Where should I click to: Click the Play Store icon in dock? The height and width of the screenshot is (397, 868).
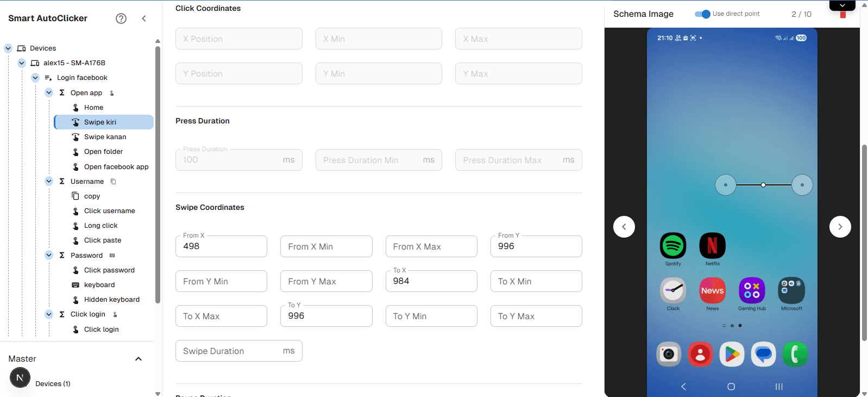coord(732,355)
